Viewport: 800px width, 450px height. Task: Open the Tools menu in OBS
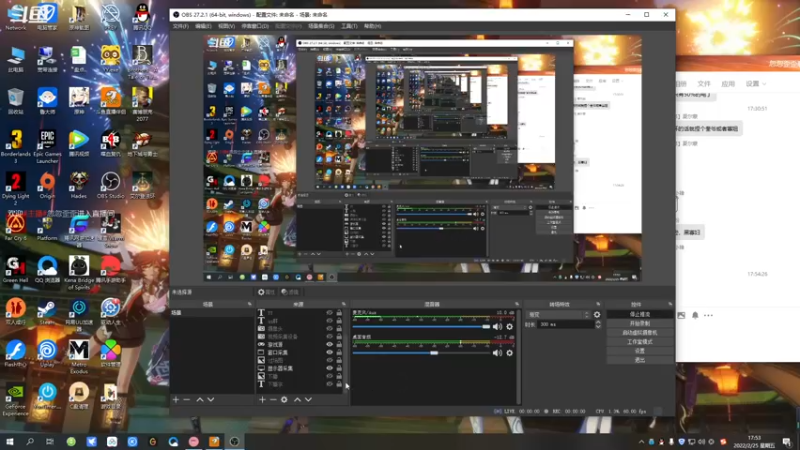349,26
